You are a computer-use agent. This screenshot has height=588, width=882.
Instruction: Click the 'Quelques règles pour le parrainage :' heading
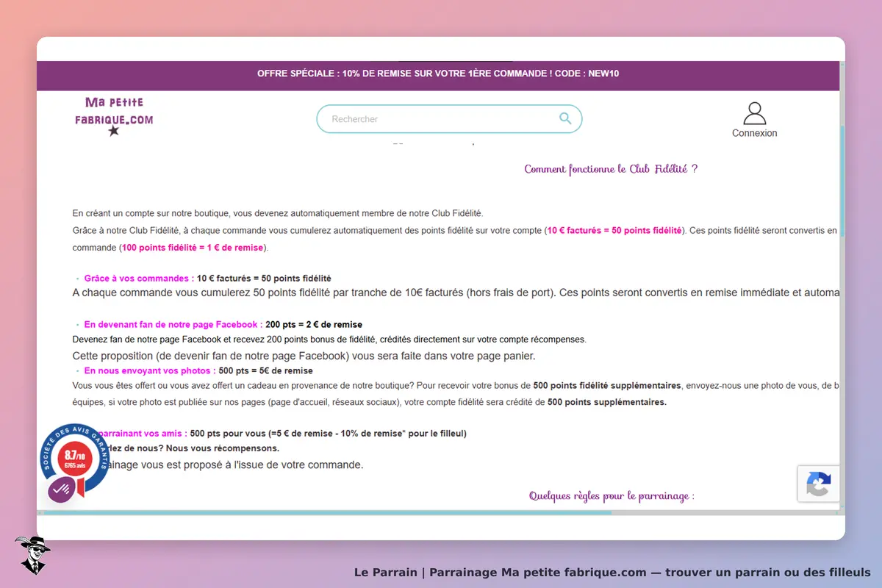[x=612, y=496]
